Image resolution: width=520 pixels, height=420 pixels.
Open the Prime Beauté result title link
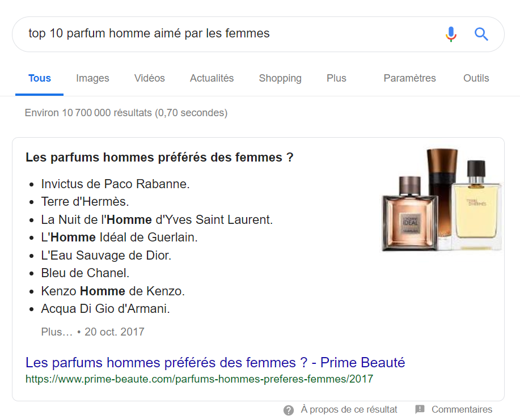click(x=215, y=362)
